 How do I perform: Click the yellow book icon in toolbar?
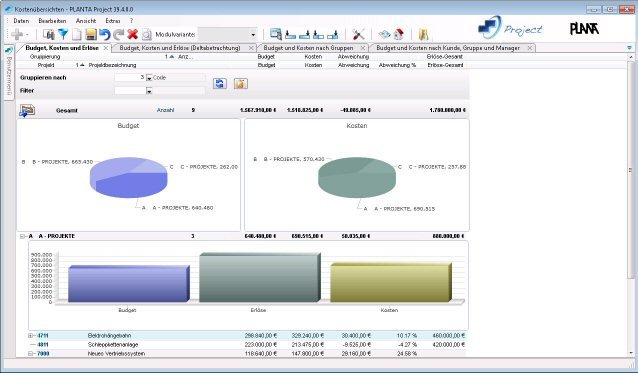(x=424, y=35)
